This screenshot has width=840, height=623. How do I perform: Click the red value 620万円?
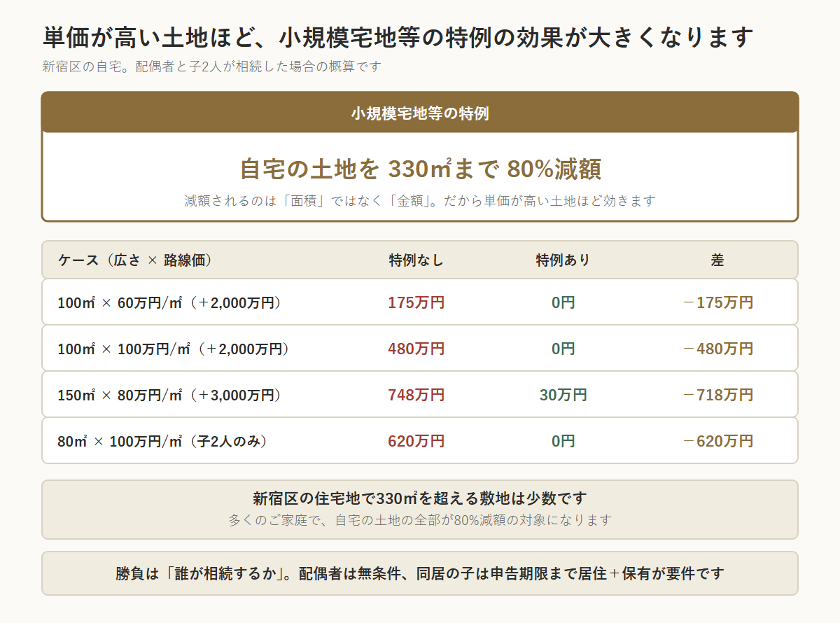coord(416,442)
